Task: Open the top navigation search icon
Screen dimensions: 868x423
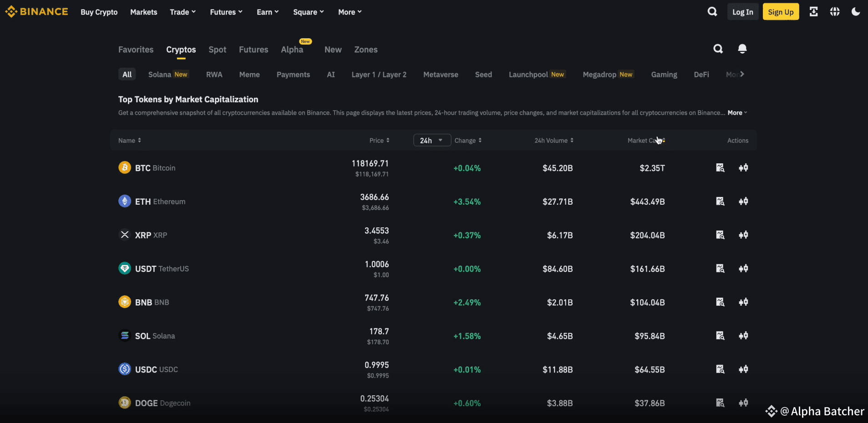Action: pos(712,12)
